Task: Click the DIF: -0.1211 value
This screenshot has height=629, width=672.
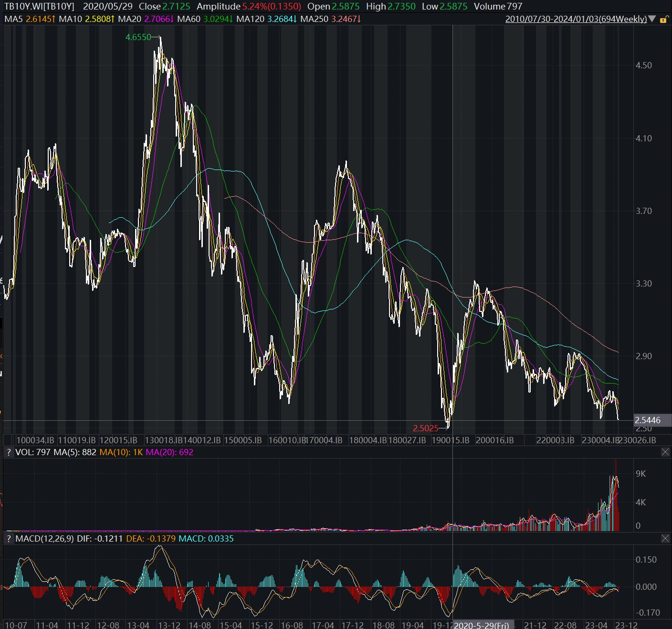Action: tap(100, 538)
